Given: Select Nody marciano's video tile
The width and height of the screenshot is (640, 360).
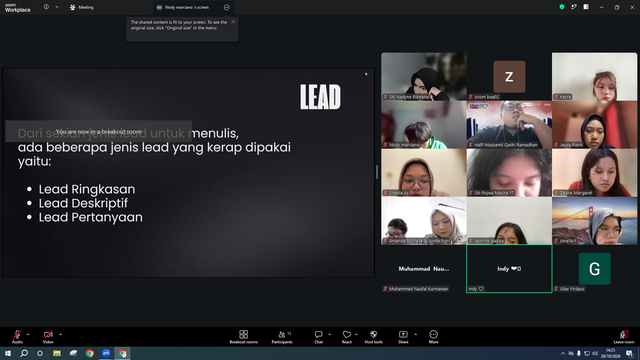Looking at the screenshot, I should coord(424,124).
